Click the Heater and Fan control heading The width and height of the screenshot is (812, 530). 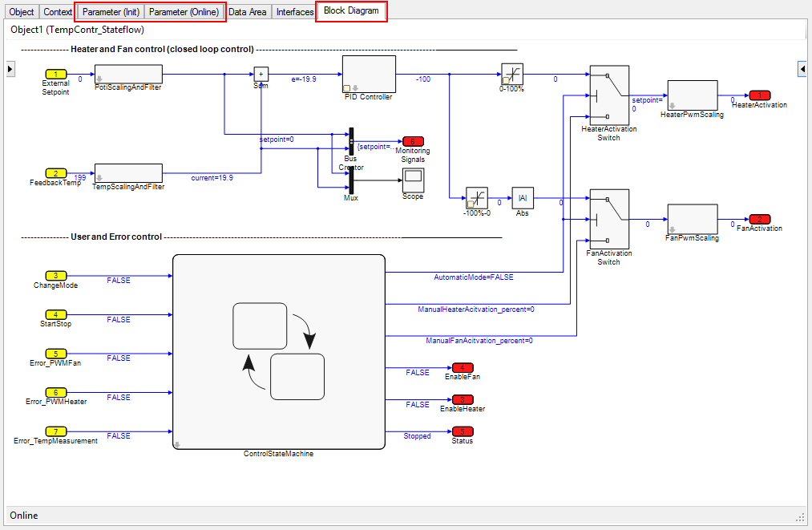coord(162,49)
